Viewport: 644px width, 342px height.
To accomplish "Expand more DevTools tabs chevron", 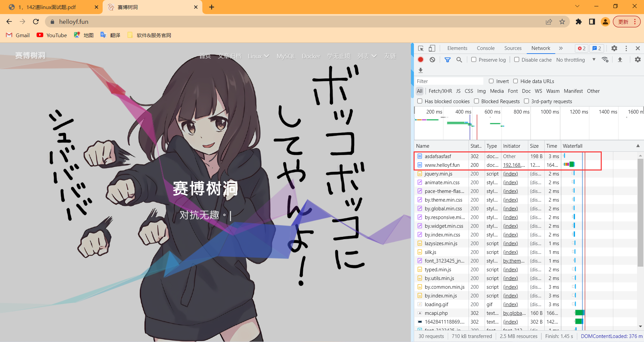I will [x=561, y=48].
